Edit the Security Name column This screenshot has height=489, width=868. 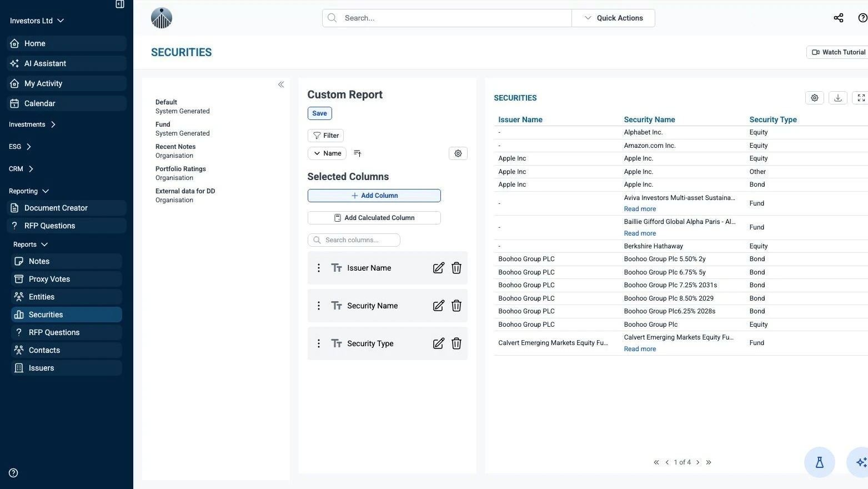pyautogui.click(x=439, y=306)
